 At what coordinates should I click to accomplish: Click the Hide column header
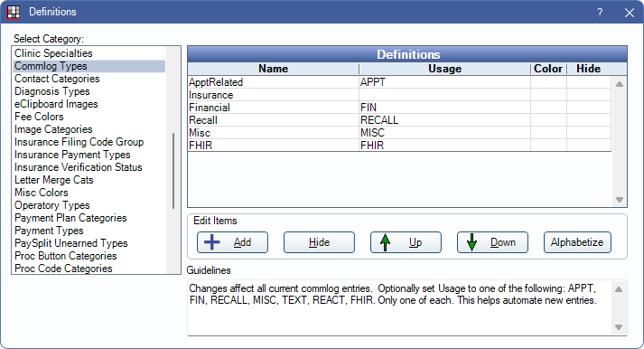(589, 69)
